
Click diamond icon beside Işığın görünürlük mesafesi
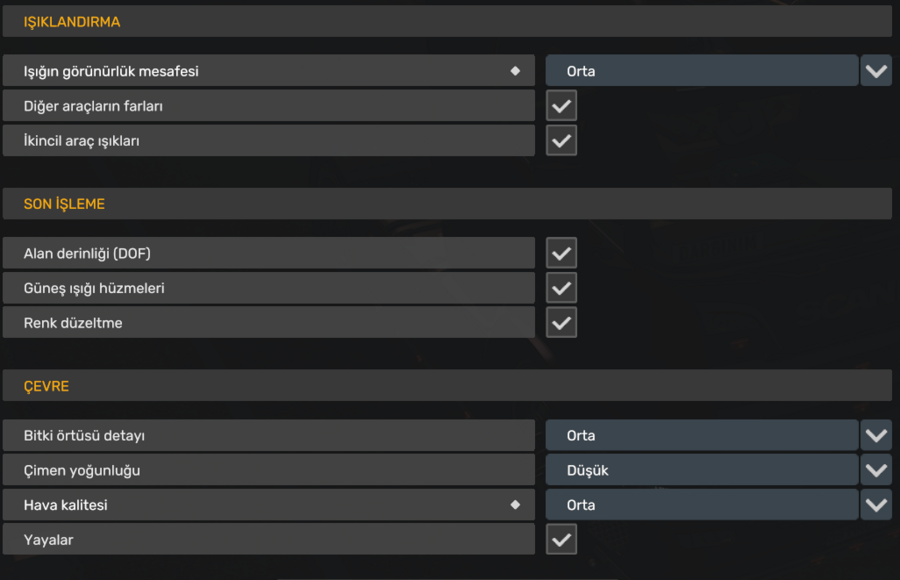[515, 71]
